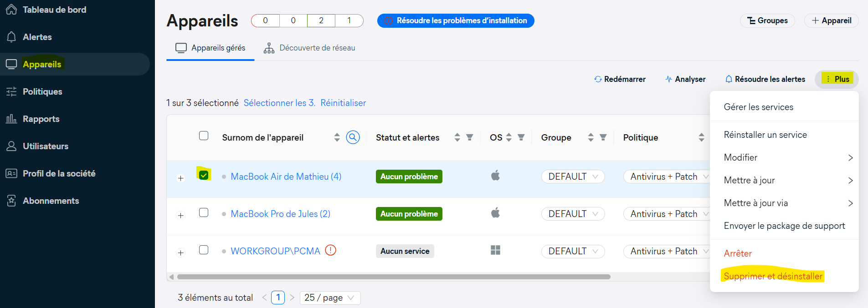
Task: Uncheck MacBook Air de Mathieu checkbox
Action: click(x=204, y=175)
